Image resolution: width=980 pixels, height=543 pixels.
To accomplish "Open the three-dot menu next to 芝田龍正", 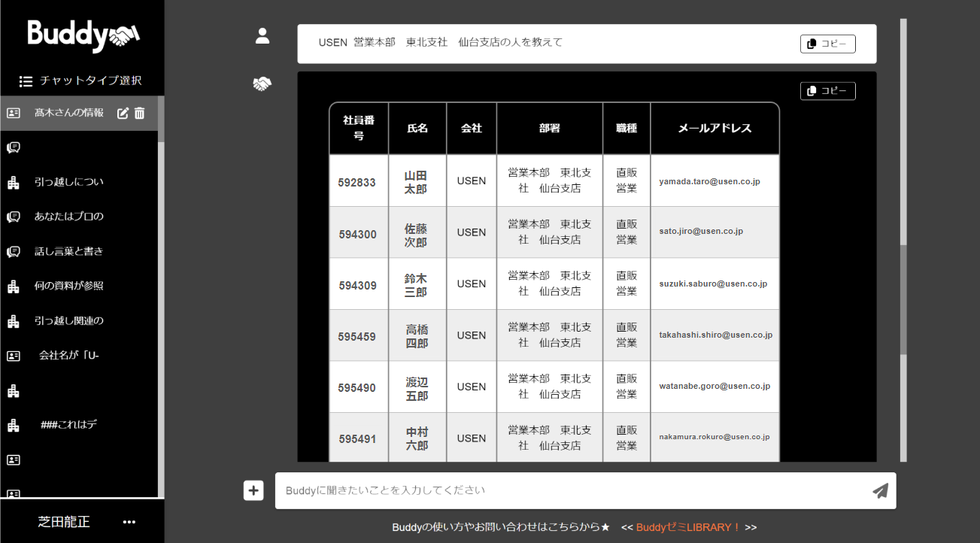I will 129,522.
